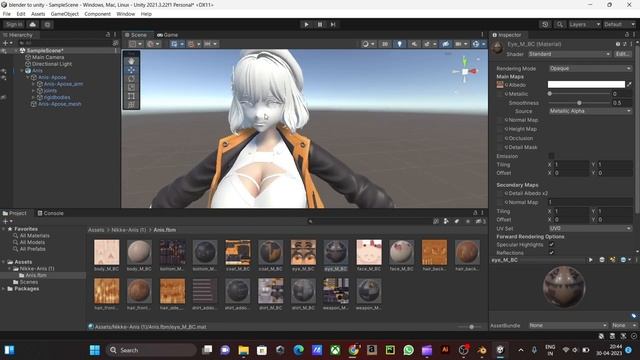Select the Scale tool in scene overlay
The height and width of the screenshot is (360, 640).
(131, 87)
